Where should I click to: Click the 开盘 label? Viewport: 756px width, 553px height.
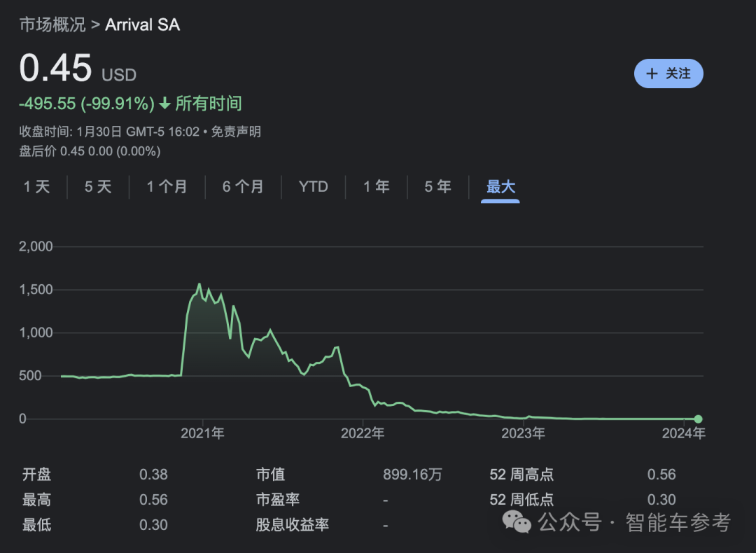[x=36, y=475]
